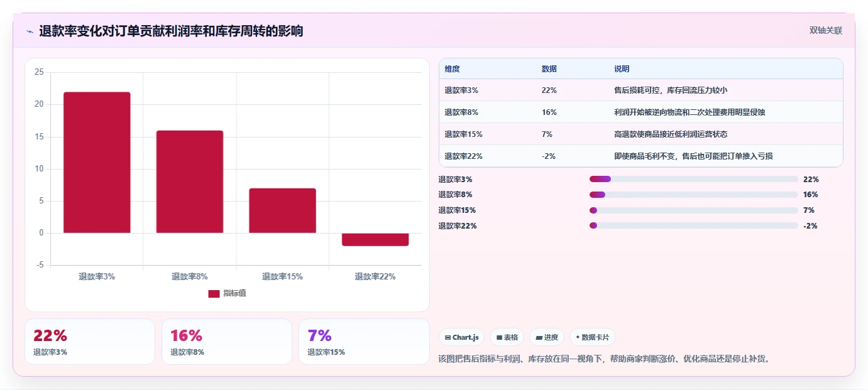Select the Chart.js tag

(461, 337)
